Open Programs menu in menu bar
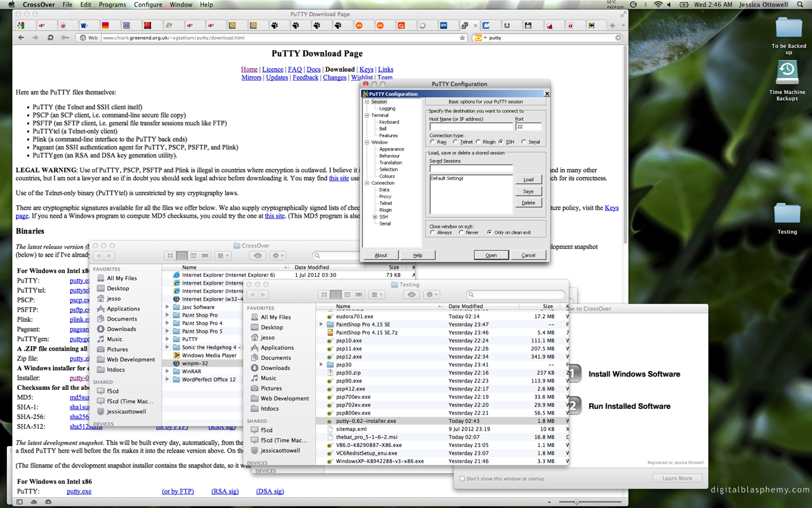The width and height of the screenshot is (812, 508). (112, 4)
